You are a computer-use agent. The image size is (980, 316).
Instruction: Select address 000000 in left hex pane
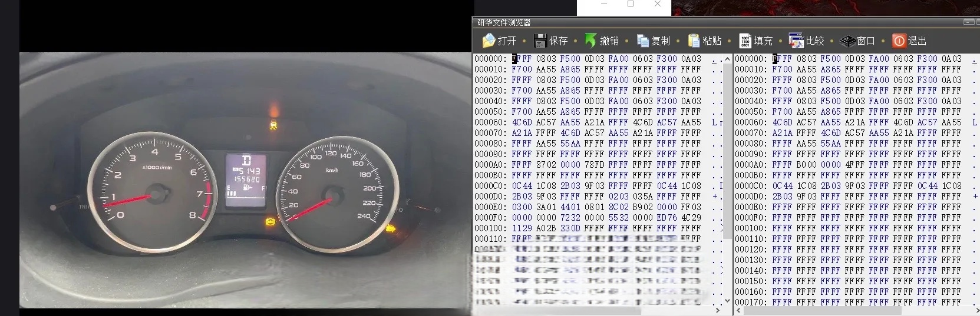pos(490,59)
